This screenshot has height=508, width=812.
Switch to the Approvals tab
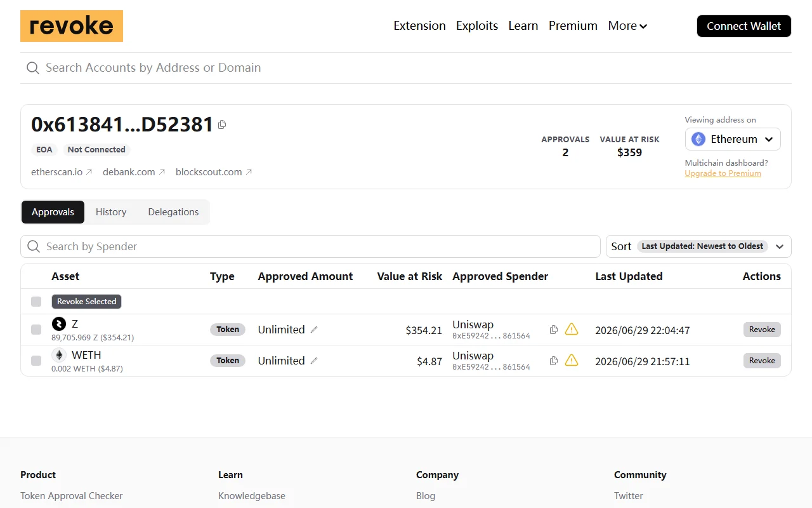53,212
